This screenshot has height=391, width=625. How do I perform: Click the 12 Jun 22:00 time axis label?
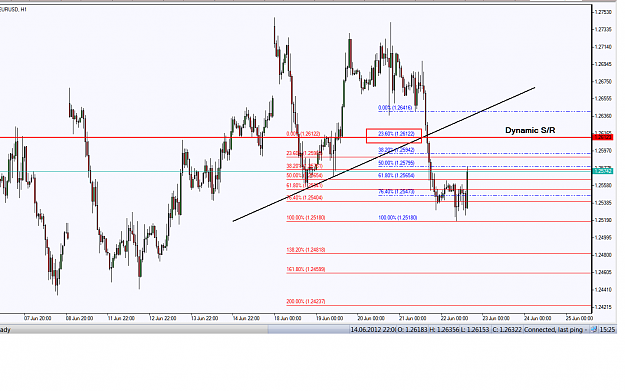tap(163, 318)
